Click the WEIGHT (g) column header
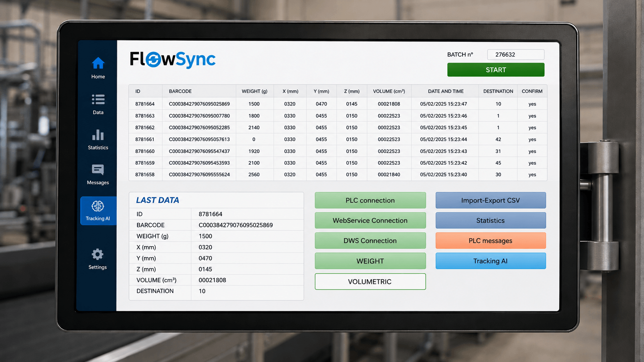Viewport: 644px width, 362px height. [255, 91]
